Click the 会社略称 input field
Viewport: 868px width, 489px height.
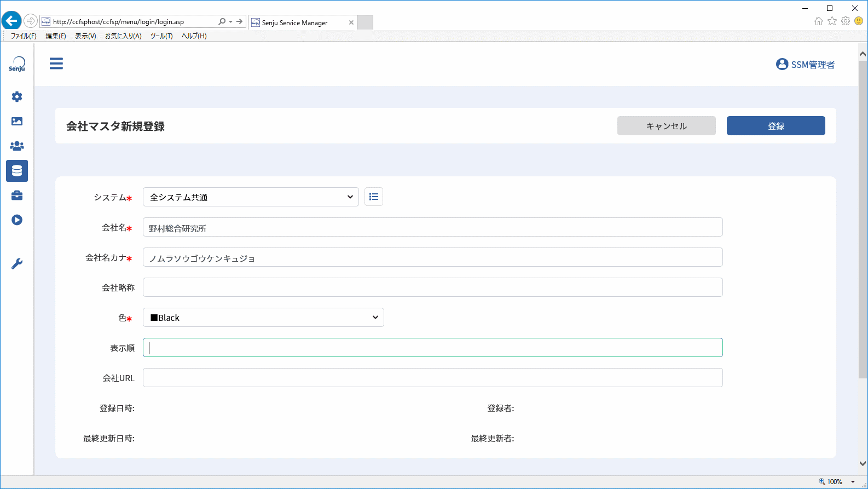click(433, 287)
